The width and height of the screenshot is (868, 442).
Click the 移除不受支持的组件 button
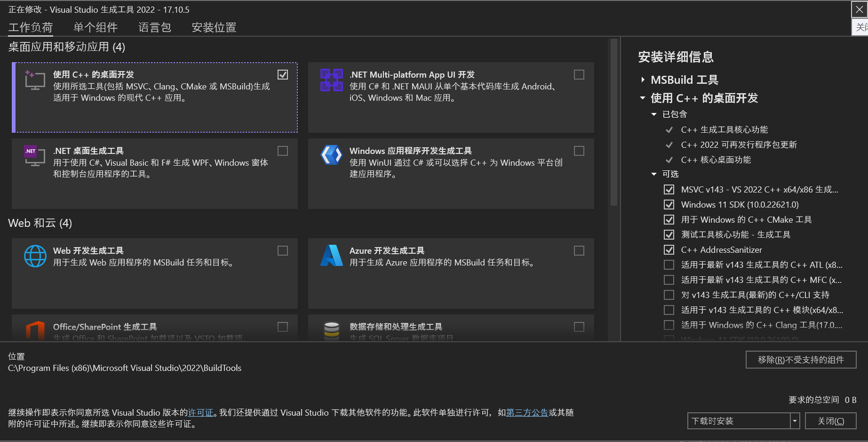pos(801,360)
